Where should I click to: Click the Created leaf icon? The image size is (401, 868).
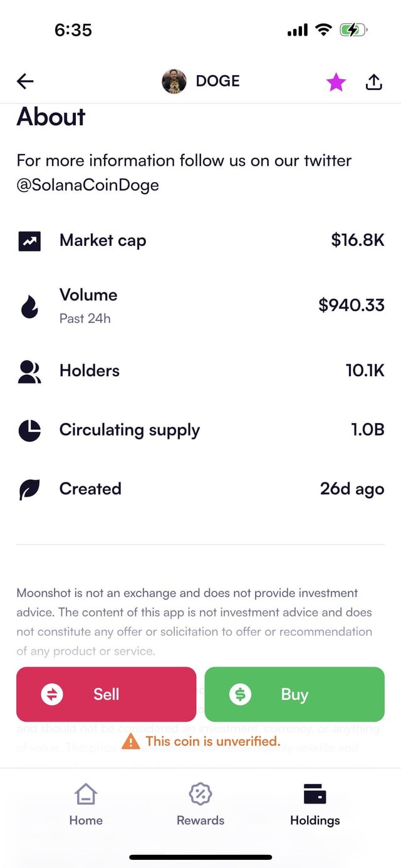tap(29, 489)
